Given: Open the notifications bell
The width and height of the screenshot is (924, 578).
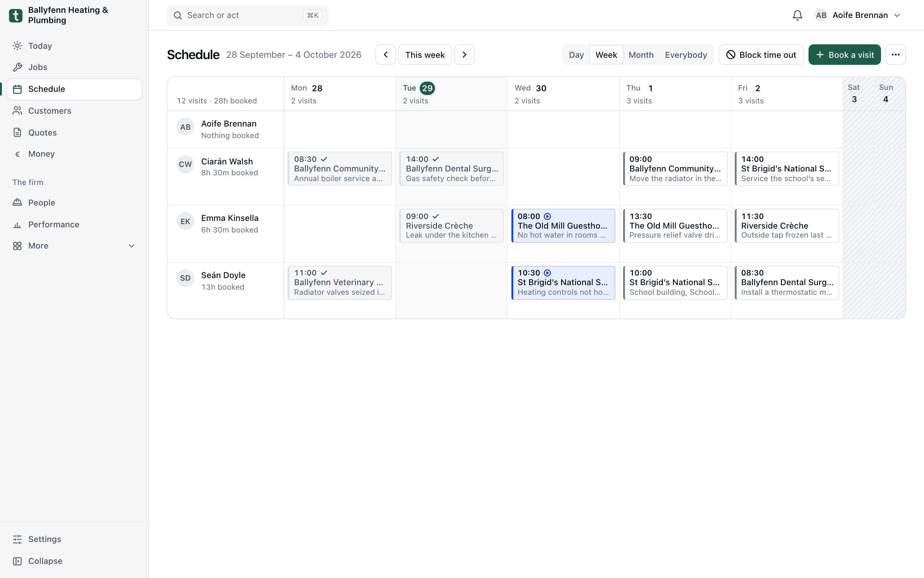Looking at the screenshot, I should [x=797, y=15].
